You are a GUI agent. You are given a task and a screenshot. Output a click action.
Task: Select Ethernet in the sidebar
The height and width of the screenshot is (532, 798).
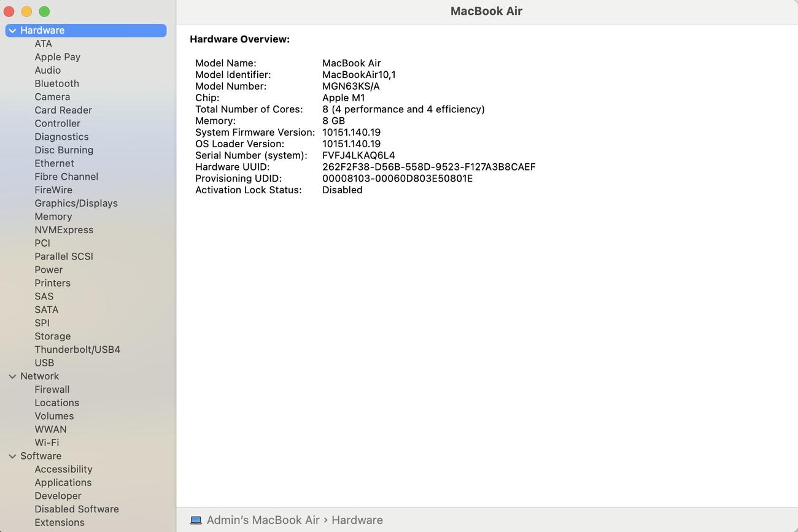pos(54,163)
